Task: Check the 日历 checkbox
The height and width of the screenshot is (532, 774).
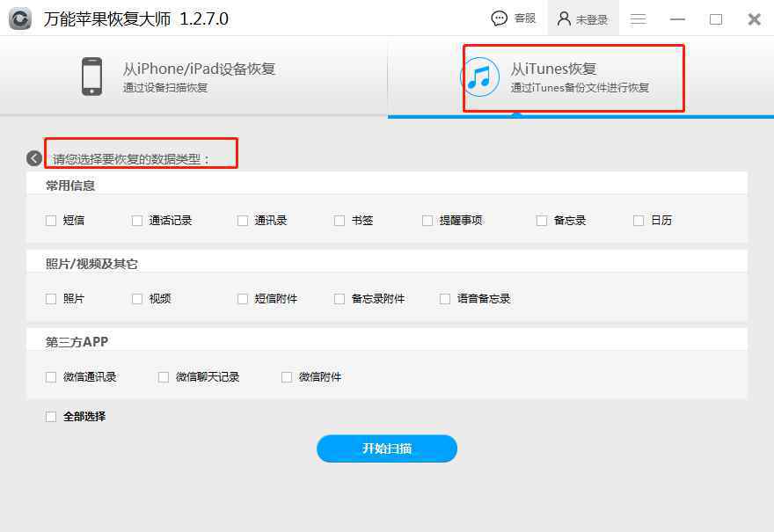Action: tap(639, 221)
